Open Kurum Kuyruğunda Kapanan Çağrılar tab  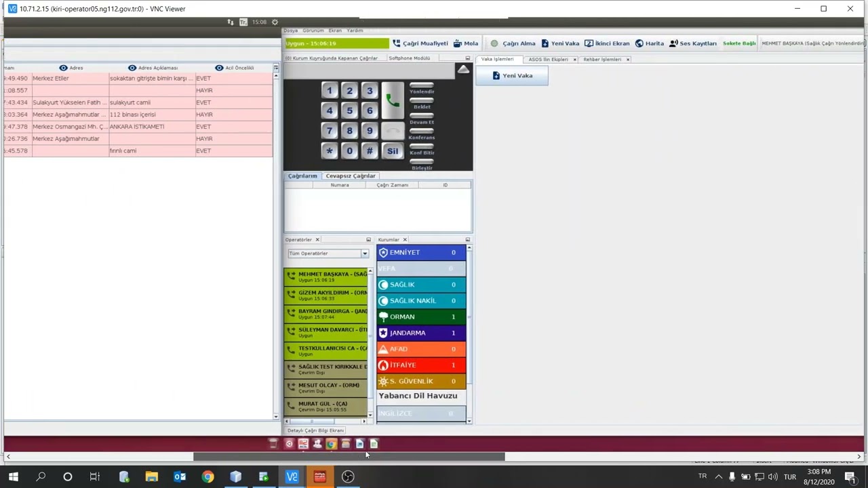click(332, 58)
